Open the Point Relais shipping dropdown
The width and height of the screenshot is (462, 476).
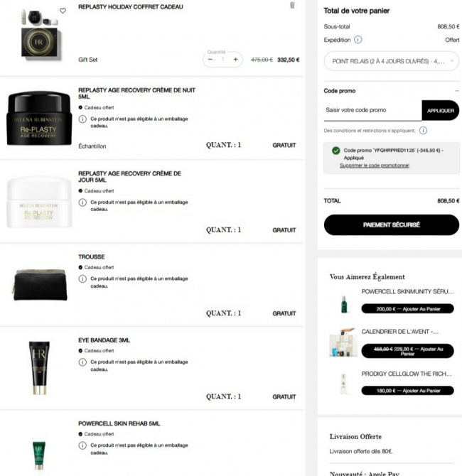point(391,61)
